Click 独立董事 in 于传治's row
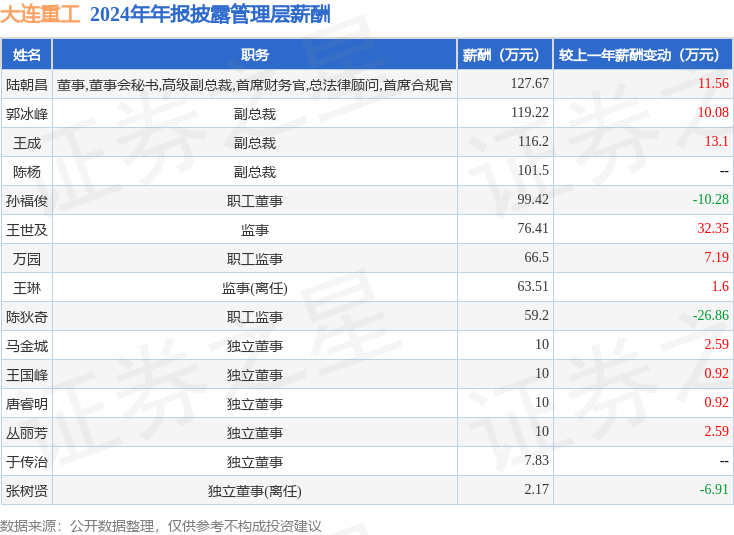734x535 pixels. click(255, 462)
